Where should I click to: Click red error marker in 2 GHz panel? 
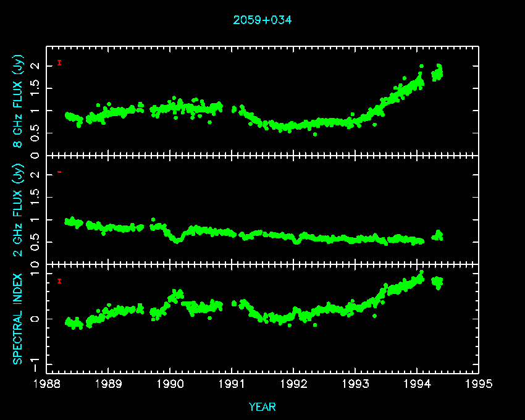click(x=59, y=172)
